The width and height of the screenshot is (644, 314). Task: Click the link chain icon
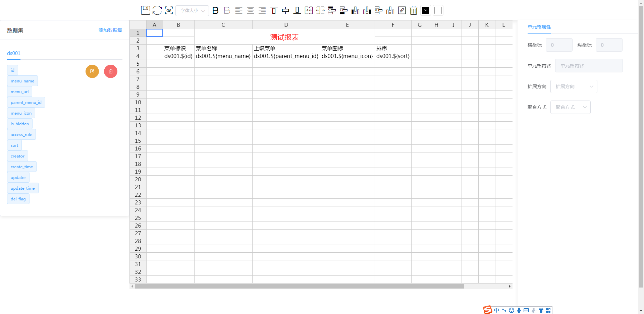pos(402,10)
